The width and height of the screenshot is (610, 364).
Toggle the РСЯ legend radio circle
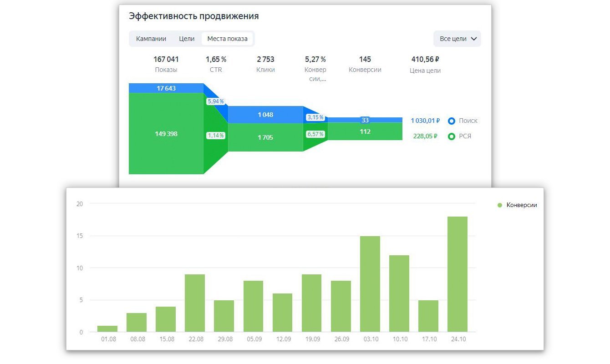(x=452, y=136)
